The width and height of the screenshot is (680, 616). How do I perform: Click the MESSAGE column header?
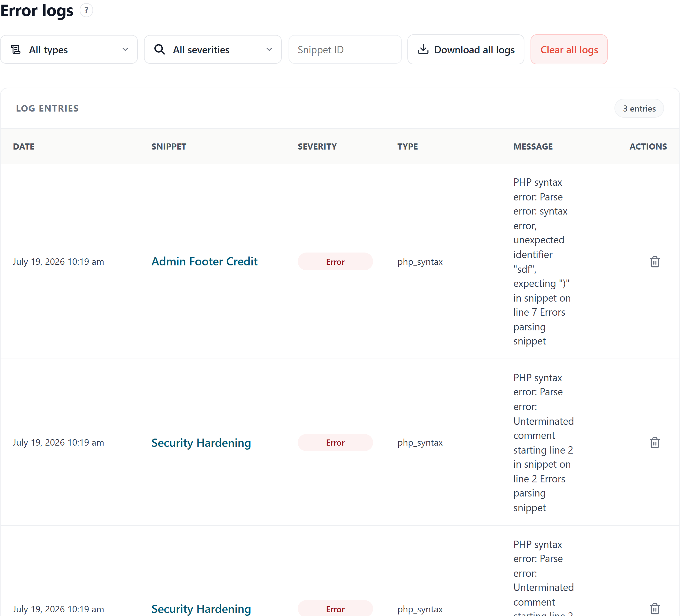[533, 146]
